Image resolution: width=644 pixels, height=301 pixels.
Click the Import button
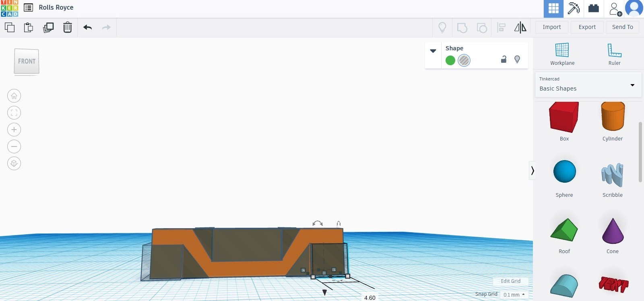click(x=551, y=27)
